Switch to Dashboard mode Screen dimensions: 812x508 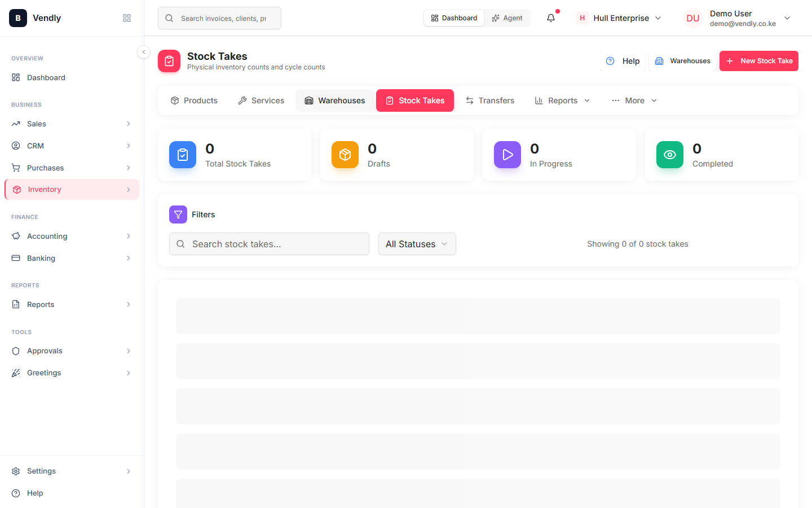(x=454, y=18)
